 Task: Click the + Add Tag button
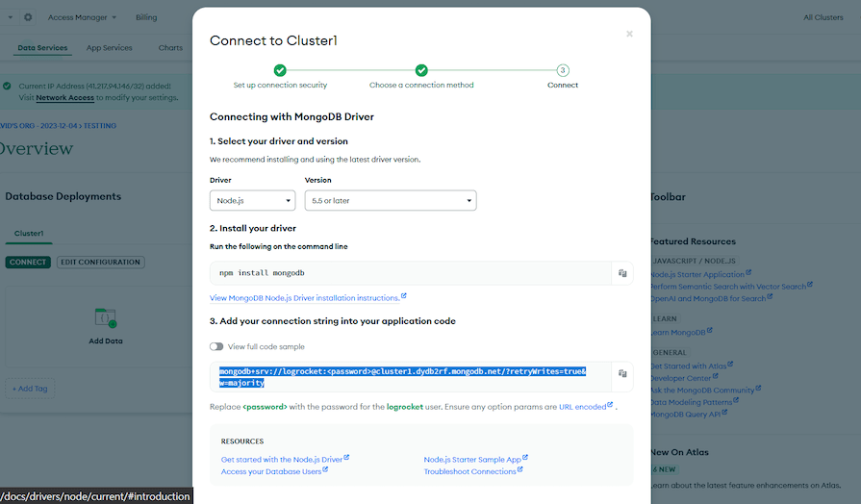[x=30, y=389]
